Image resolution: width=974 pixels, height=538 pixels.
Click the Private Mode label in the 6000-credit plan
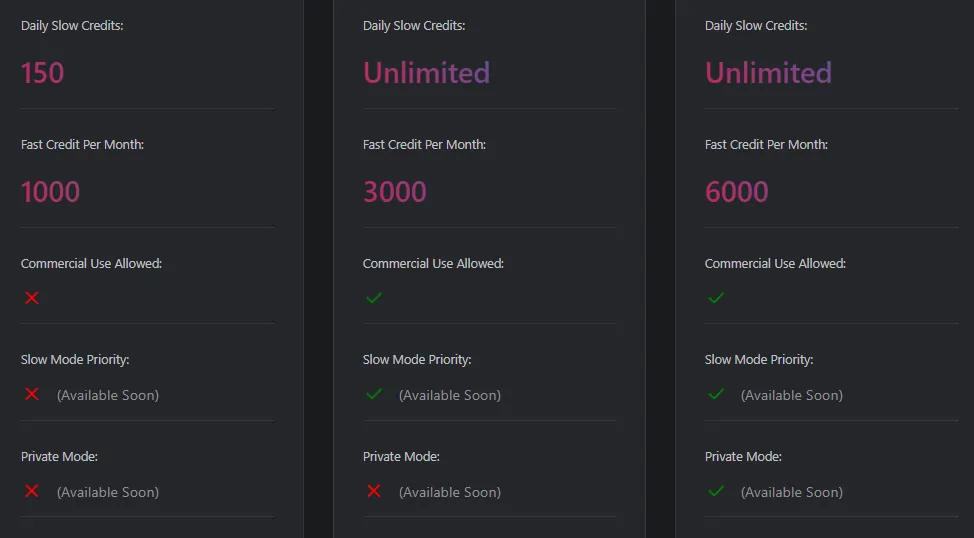(x=743, y=456)
